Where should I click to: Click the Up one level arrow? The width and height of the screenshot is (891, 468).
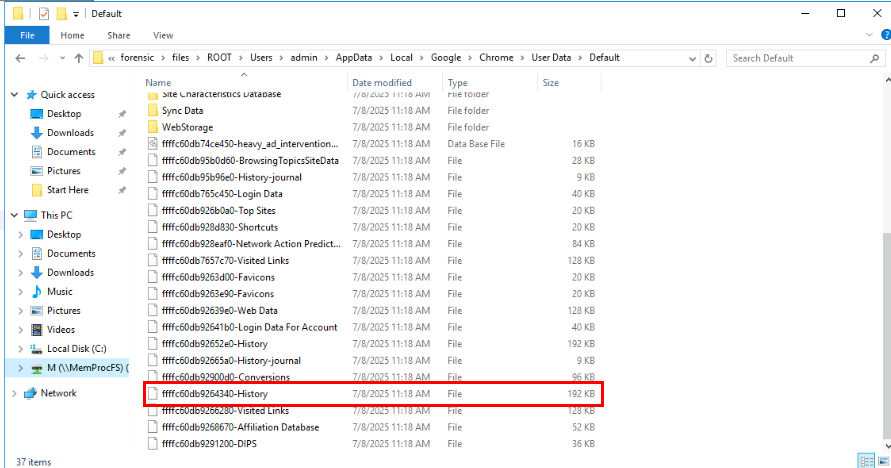pyautogui.click(x=77, y=58)
